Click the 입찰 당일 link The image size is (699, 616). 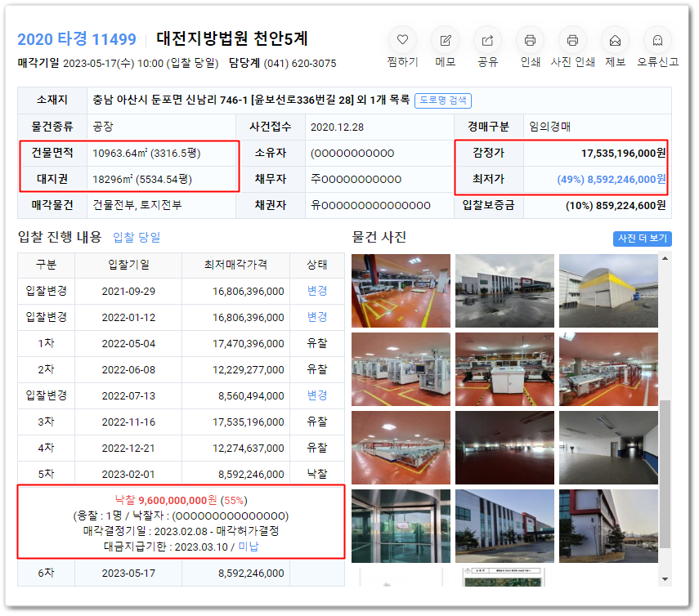point(137,238)
